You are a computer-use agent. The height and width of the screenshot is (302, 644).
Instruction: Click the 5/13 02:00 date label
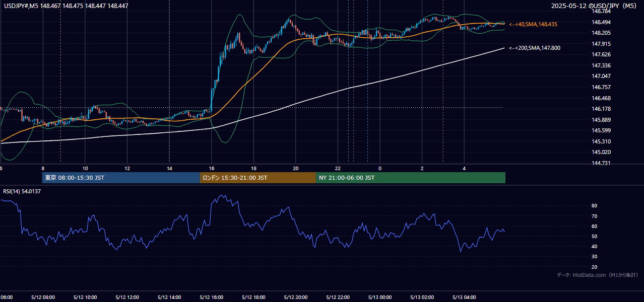click(x=422, y=297)
